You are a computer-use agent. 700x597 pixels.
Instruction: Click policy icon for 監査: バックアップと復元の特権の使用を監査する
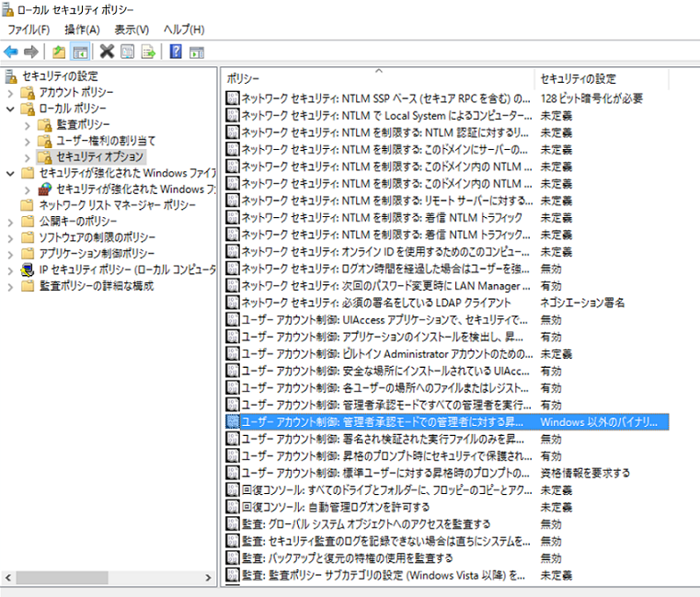point(232,557)
